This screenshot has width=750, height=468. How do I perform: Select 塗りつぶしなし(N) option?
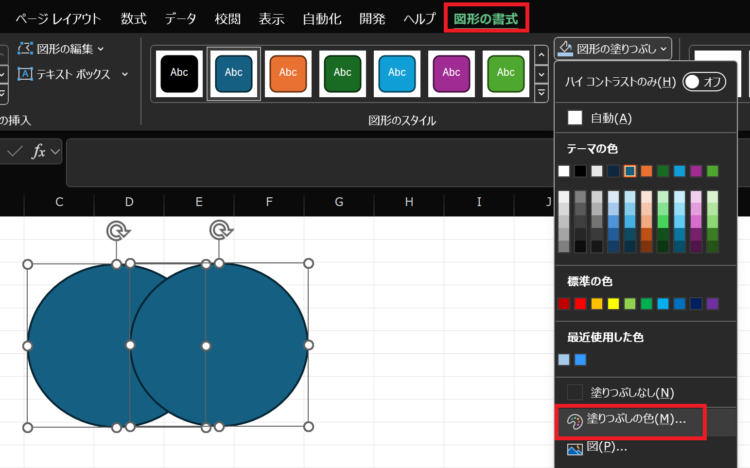tap(645, 392)
